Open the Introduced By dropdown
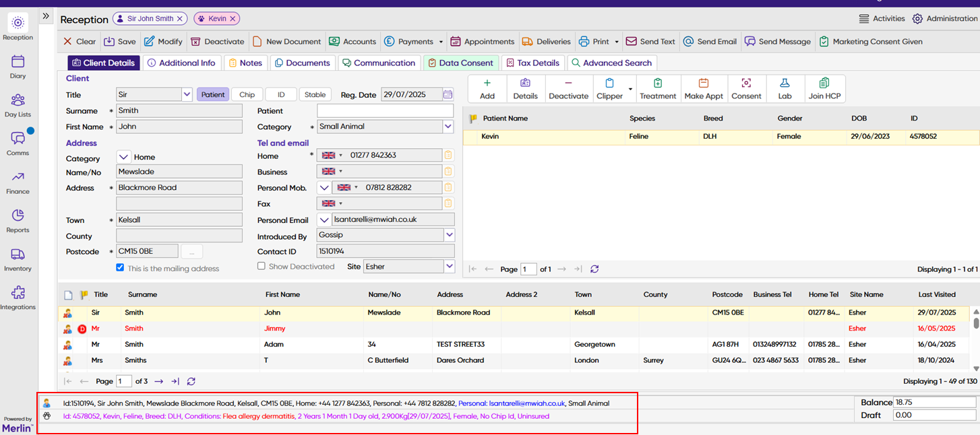The image size is (980, 435). 449,235
